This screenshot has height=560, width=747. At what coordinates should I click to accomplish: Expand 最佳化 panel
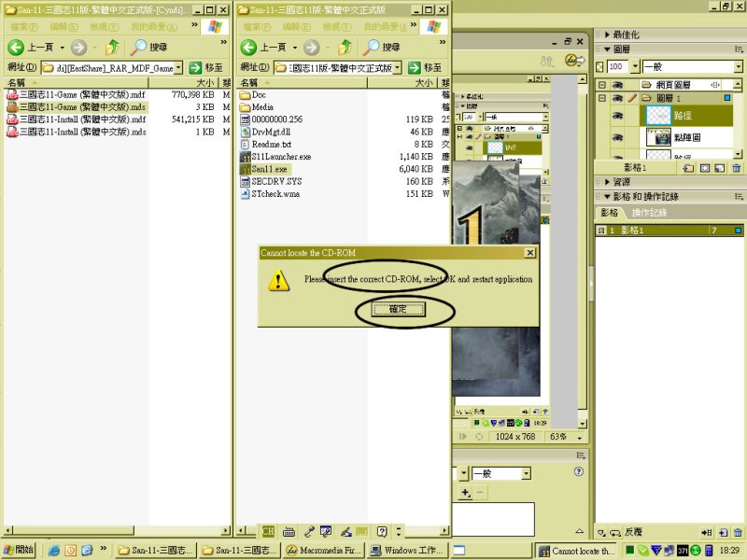point(607,35)
